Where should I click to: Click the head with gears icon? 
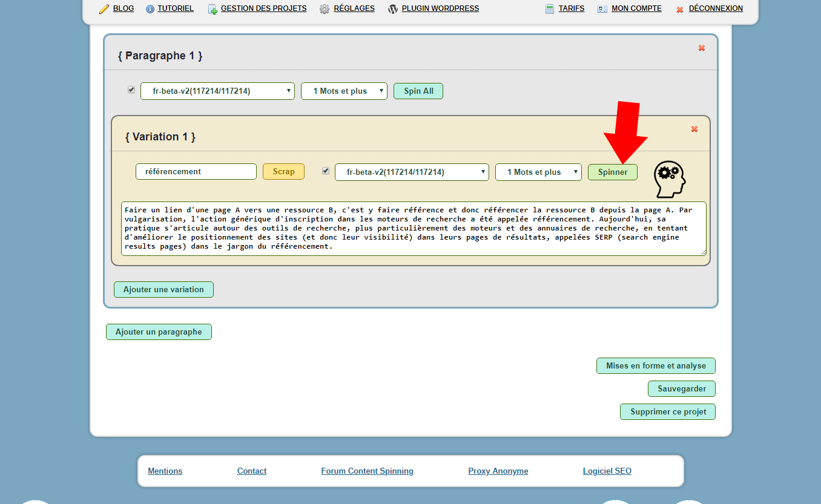click(670, 180)
